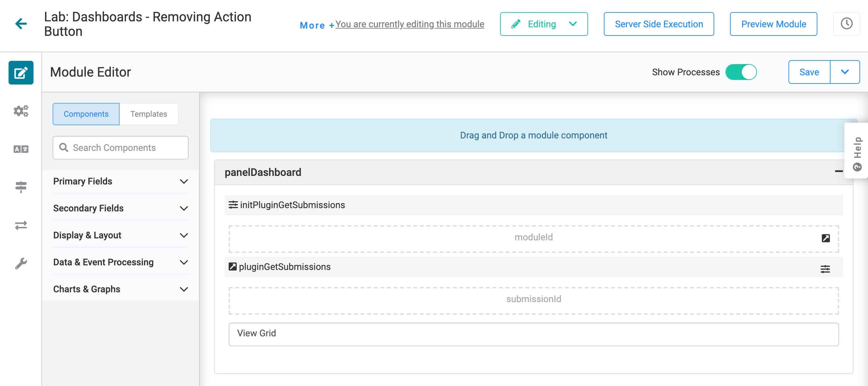
Task: Expand the Charts & Graphs group
Action: click(120, 289)
